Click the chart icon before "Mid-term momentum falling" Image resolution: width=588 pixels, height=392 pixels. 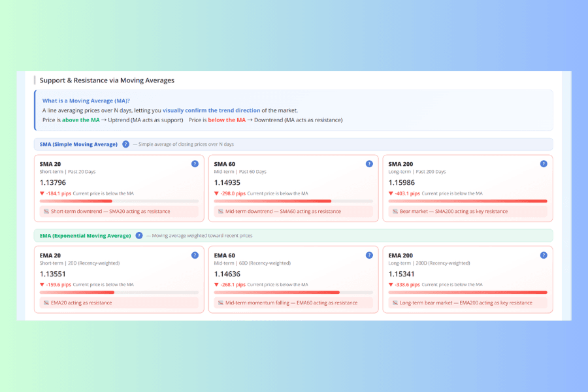point(221,303)
